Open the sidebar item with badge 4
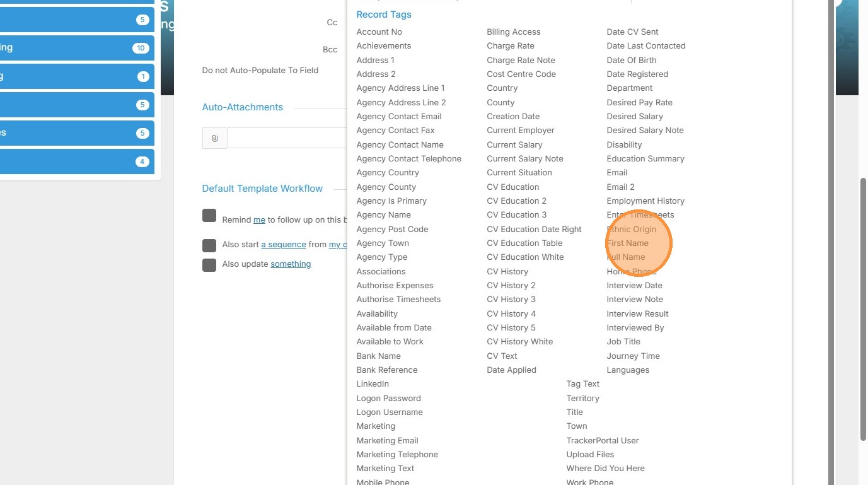The width and height of the screenshot is (868, 485). tap(77, 161)
